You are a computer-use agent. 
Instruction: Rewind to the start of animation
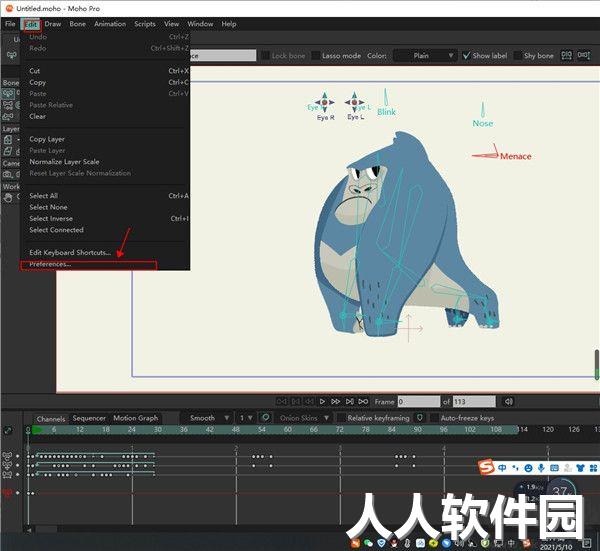pos(282,401)
